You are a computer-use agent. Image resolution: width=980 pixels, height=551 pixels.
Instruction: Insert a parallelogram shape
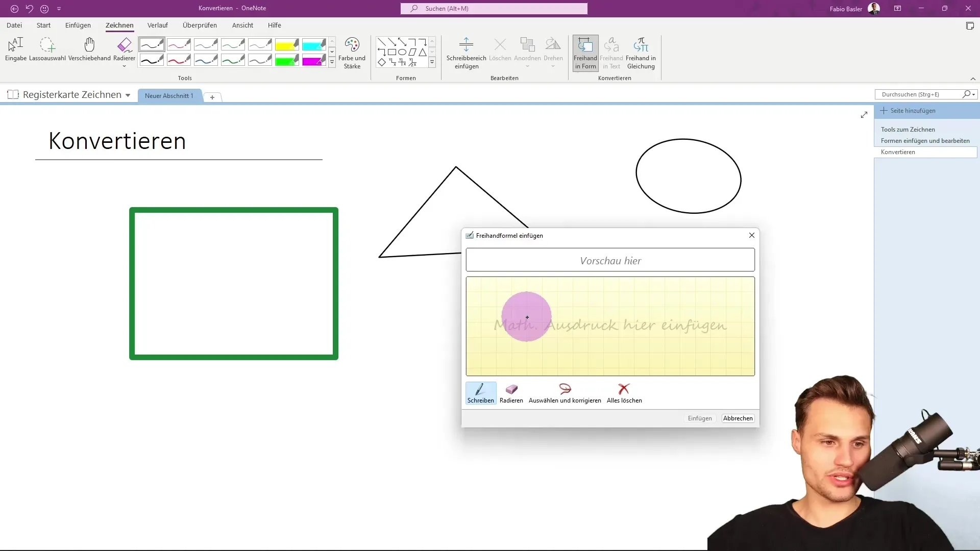coord(412,52)
